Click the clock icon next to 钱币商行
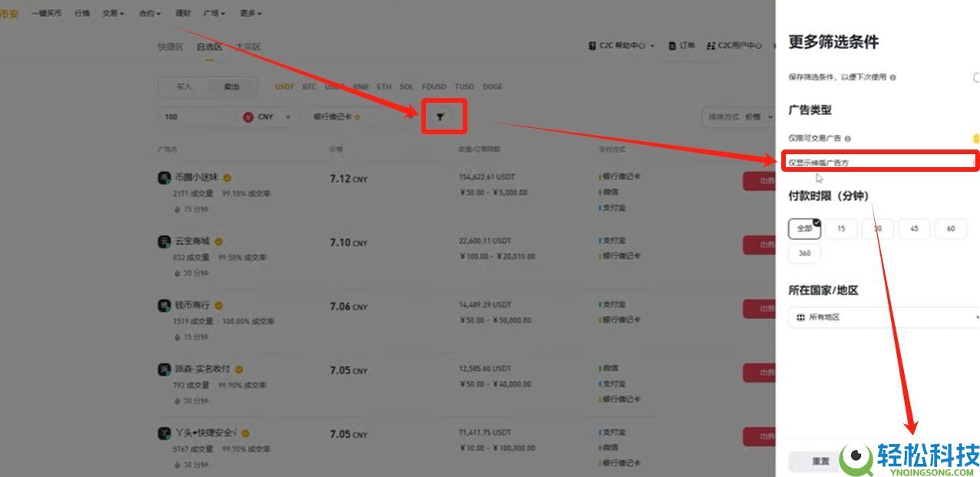 (x=176, y=335)
